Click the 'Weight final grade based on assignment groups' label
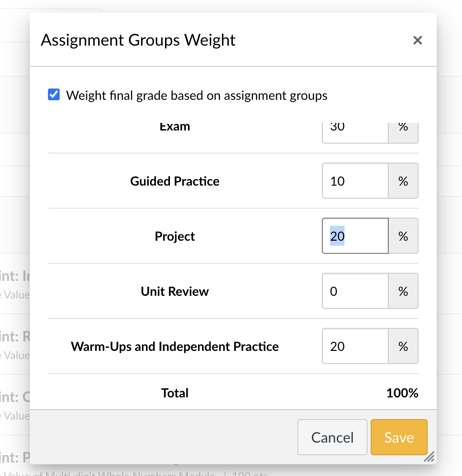Image resolution: width=462 pixels, height=476 pixels. (197, 96)
